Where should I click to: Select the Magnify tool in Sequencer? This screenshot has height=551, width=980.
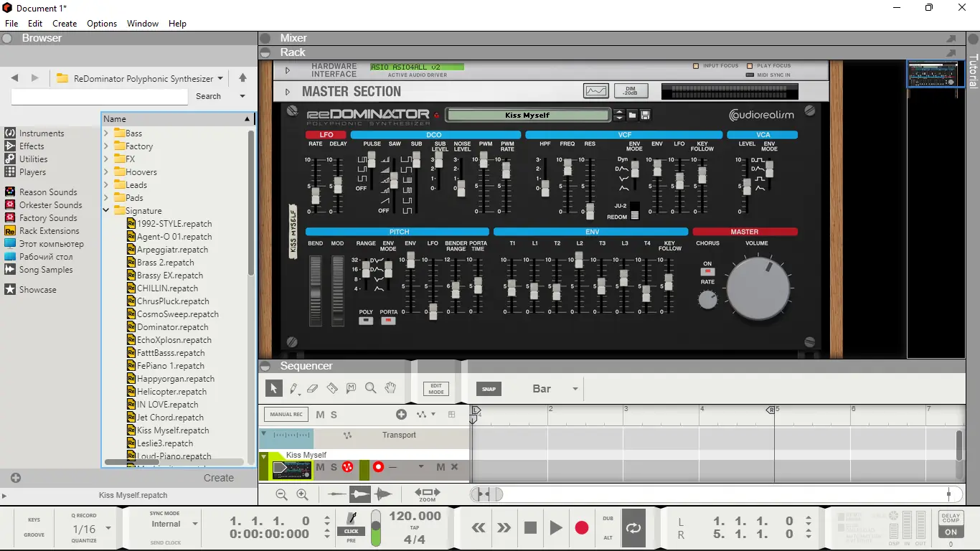(x=370, y=388)
